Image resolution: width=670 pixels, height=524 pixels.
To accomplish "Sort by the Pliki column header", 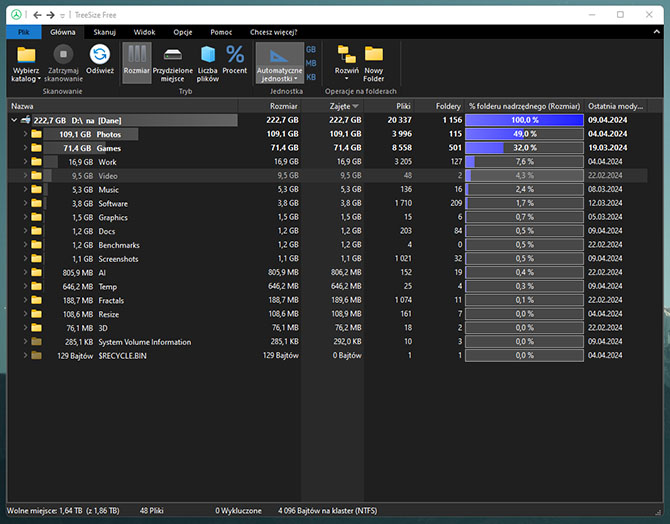I will point(389,106).
